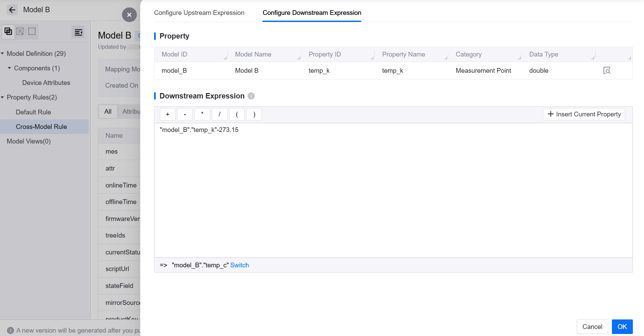Viewport: 644px width, 336px height.
Task: Insert the division operator
Action: pyautogui.click(x=219, y=114)
